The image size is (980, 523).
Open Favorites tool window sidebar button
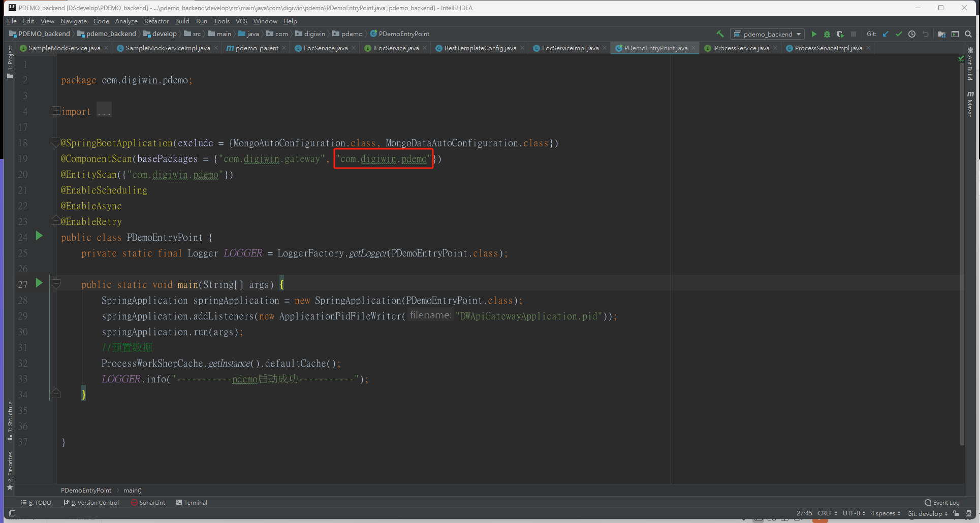(x=10, y=471)
